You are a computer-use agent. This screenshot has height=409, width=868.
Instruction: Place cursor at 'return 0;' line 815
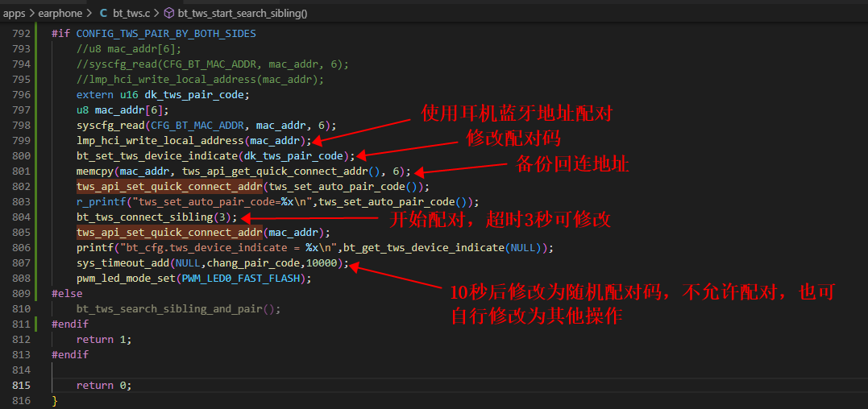pos(104,385)
